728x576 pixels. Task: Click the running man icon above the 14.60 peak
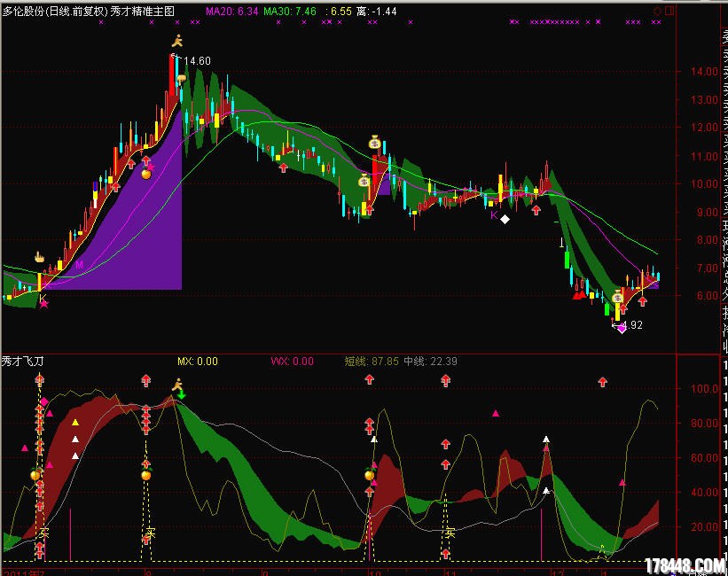click(176, 41)
